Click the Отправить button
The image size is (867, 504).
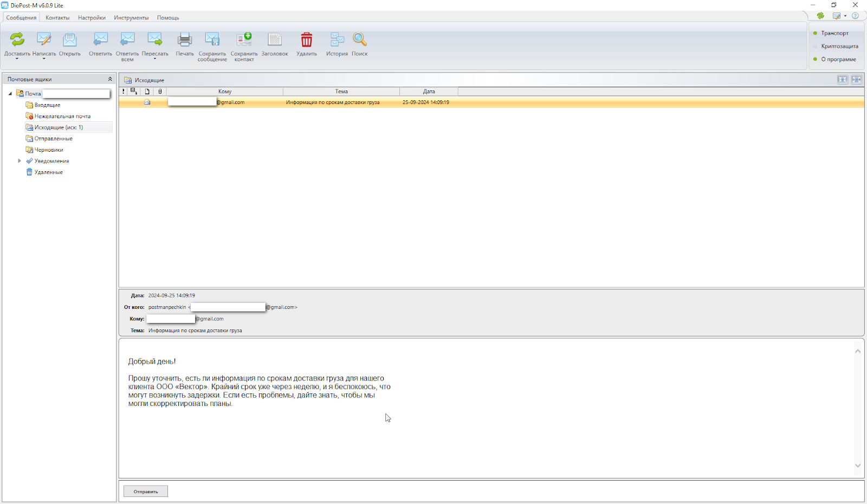click(x=146, y=492)
